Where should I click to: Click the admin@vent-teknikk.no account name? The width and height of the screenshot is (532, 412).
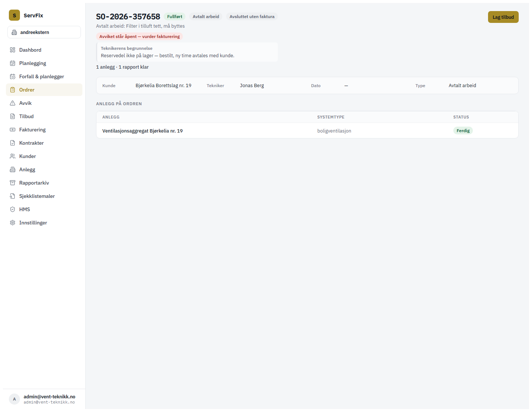pos(50,396)
